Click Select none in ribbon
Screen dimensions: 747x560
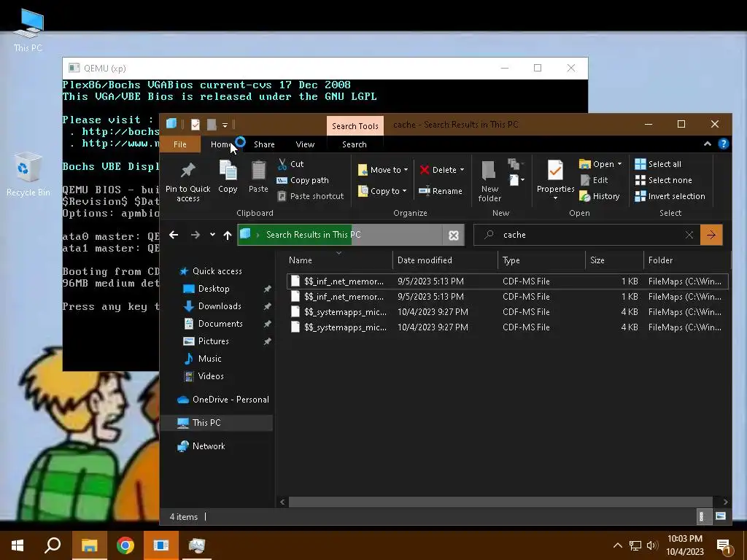click(x=663, y=180)
